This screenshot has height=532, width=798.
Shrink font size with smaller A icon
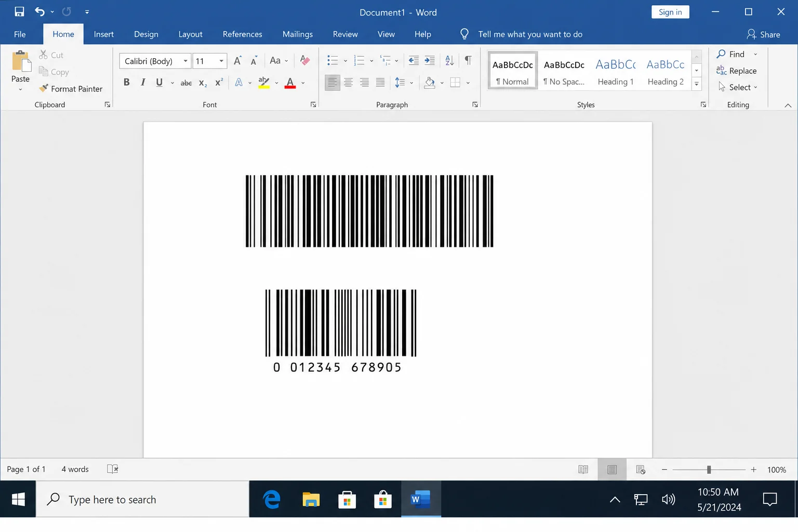coord(254,61)
